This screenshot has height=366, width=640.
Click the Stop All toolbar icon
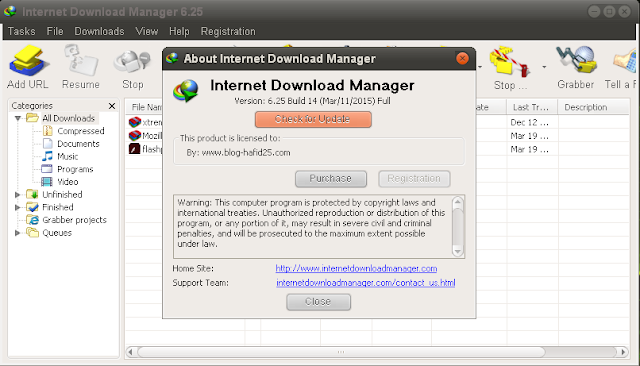tap(510, 62)
